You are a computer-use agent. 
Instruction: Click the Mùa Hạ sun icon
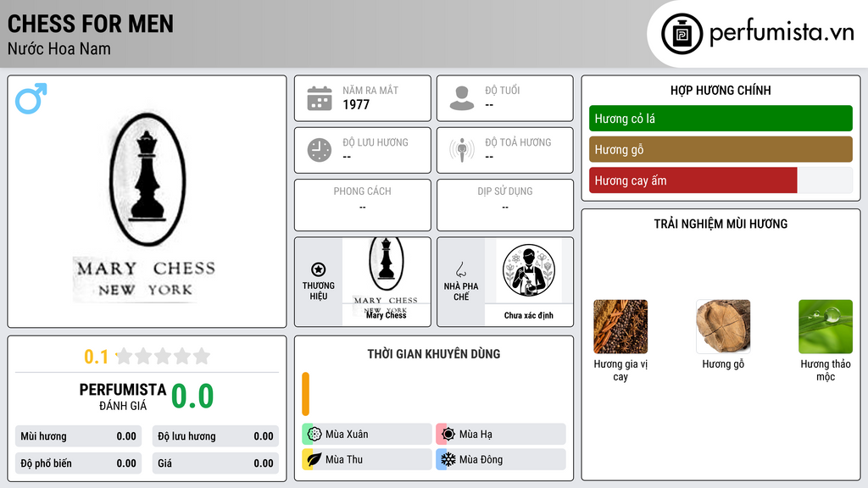[448, 434]
